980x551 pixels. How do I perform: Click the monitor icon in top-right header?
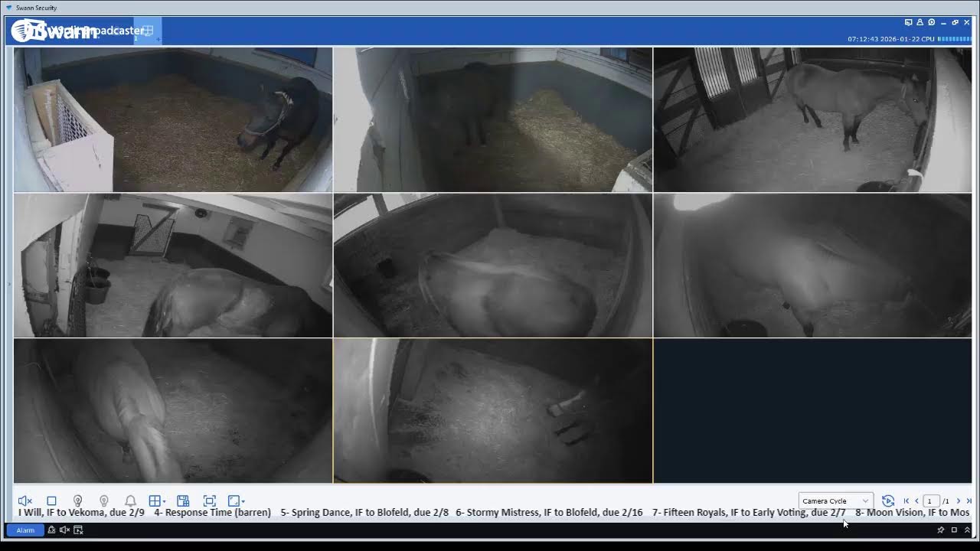(908, 22)
